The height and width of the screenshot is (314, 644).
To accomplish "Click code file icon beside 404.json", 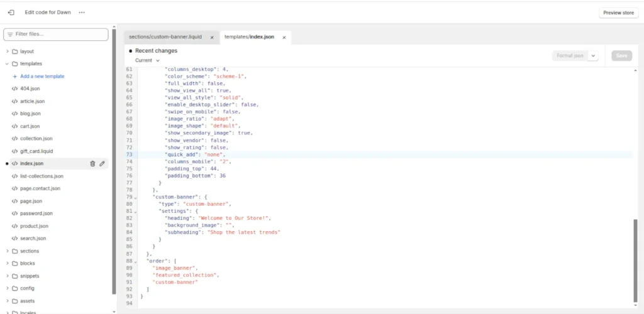I will [15, 89].
